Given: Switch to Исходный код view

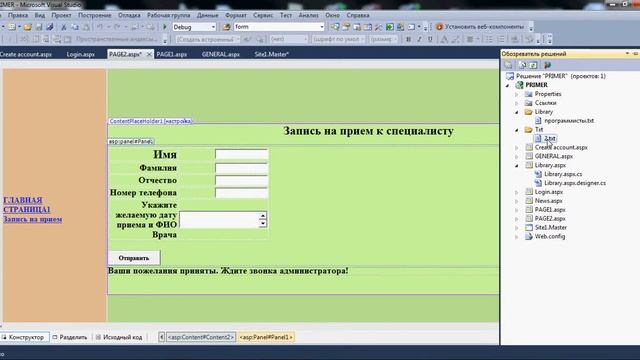Looking at the screenshot, I should [x=119, y=338].
